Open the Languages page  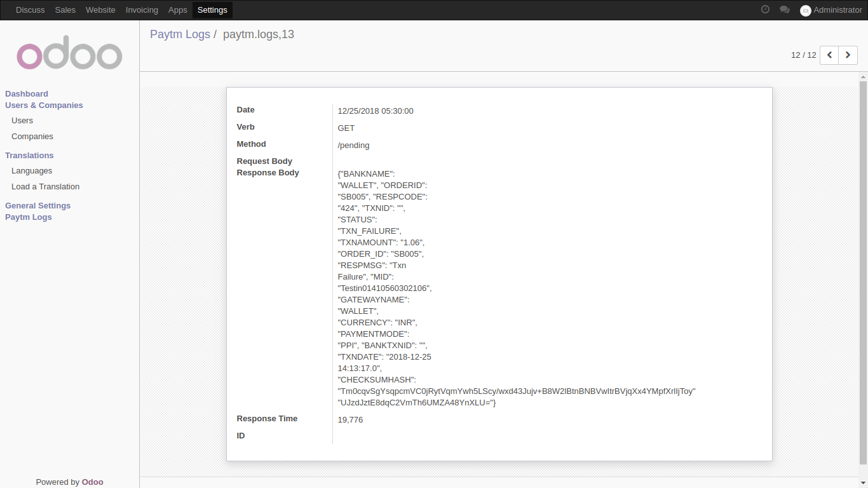(x=31, y=170)
